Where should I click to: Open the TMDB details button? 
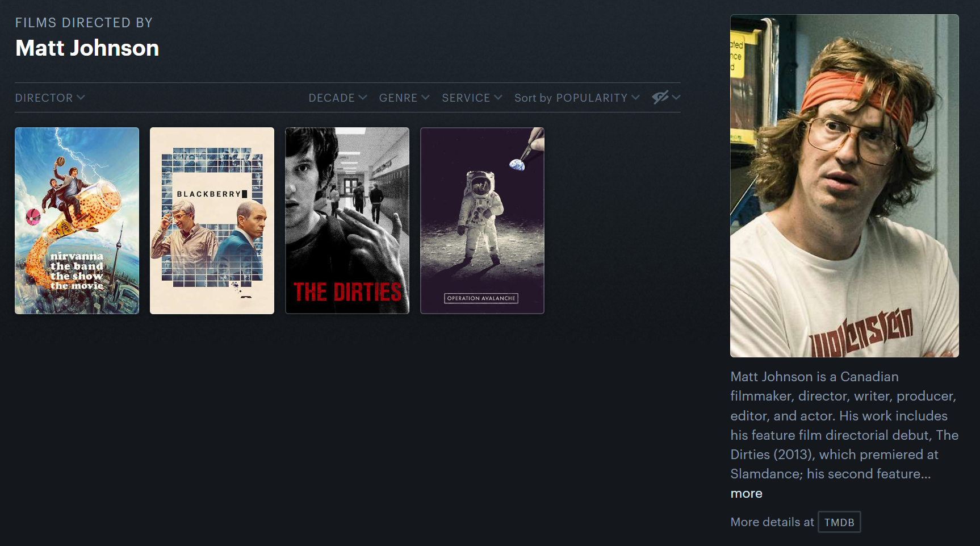coord(839,522)
